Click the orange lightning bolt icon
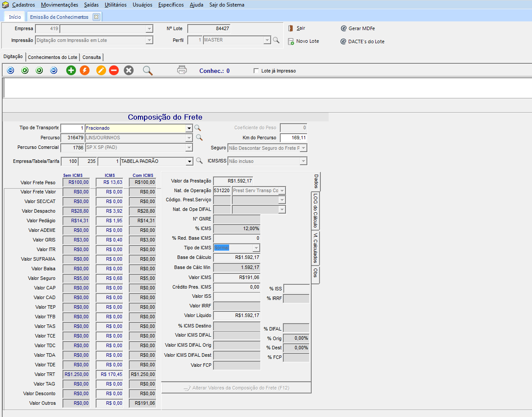 [85, 70]
